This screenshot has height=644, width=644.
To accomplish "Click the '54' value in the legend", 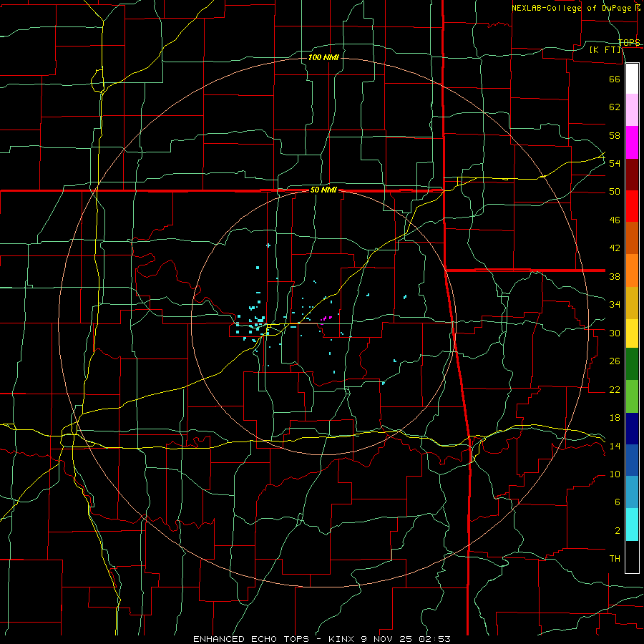I will click(615, 163).
